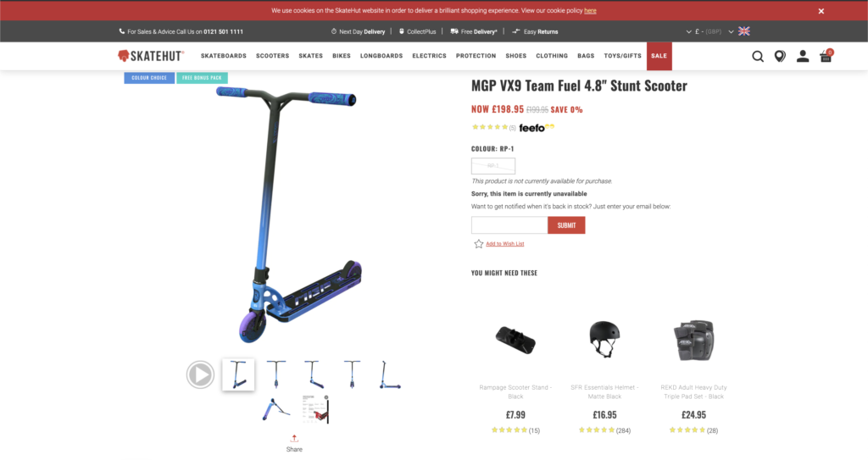
Task: Open the account profile icon
Action: pyautogui.click(x=803, y=56)
